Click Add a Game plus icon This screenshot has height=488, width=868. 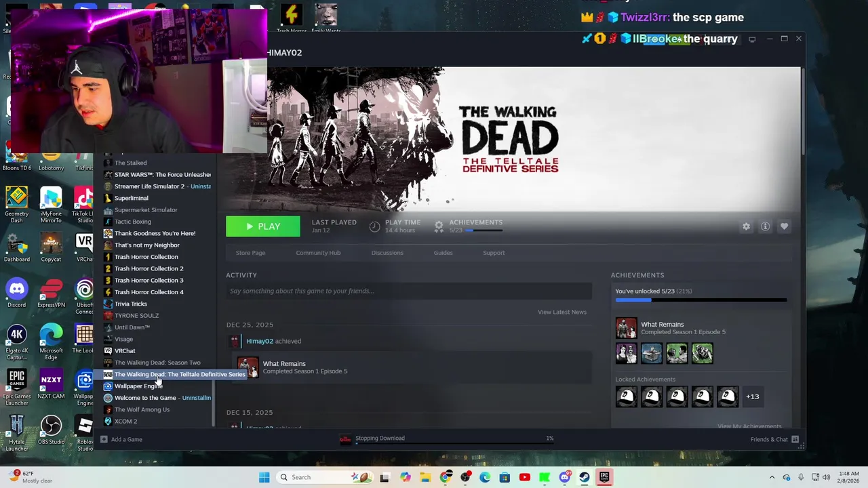click(x=104, y=439)
